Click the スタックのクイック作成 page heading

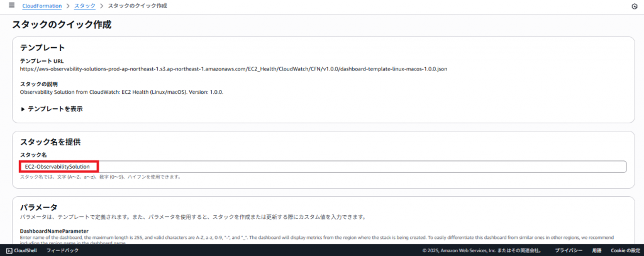(x=62, y=25)
